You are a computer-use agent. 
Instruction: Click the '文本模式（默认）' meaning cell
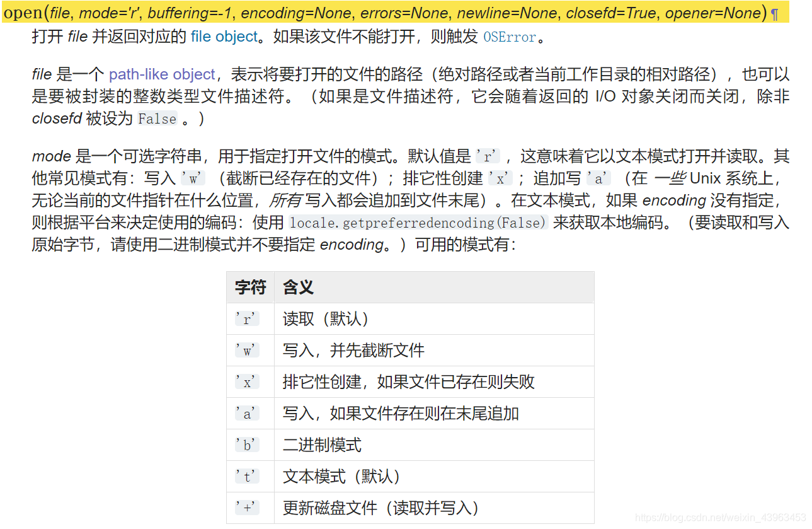pos(434,477)
